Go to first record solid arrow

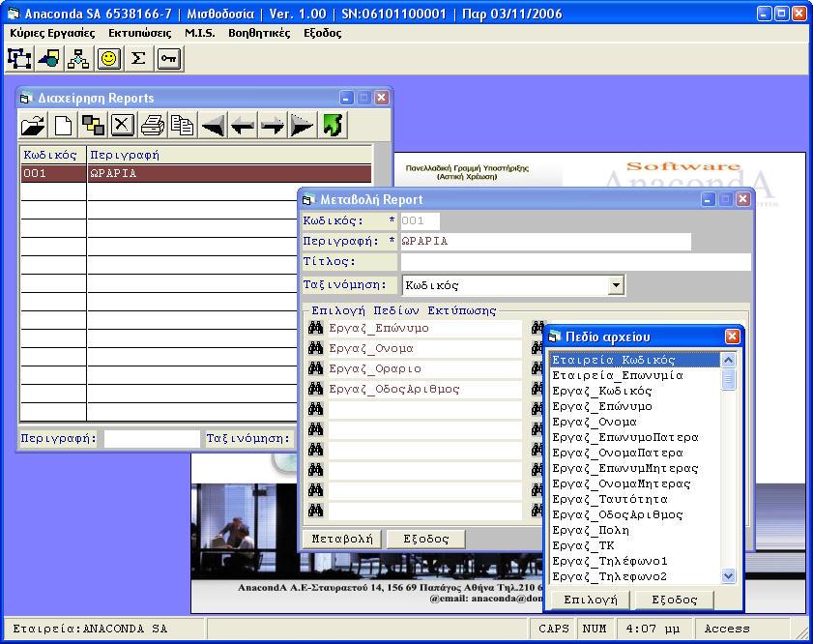pos(213,125)
